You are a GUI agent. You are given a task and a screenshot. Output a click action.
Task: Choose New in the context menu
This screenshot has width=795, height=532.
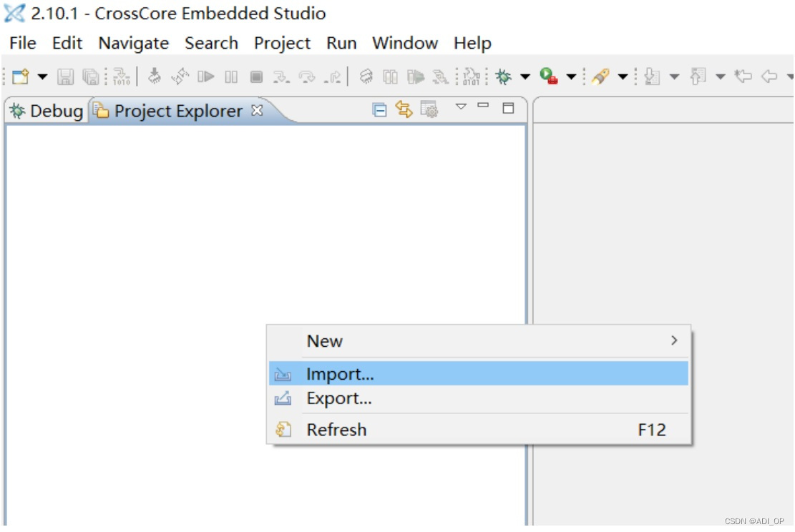[x=479, y=341]
